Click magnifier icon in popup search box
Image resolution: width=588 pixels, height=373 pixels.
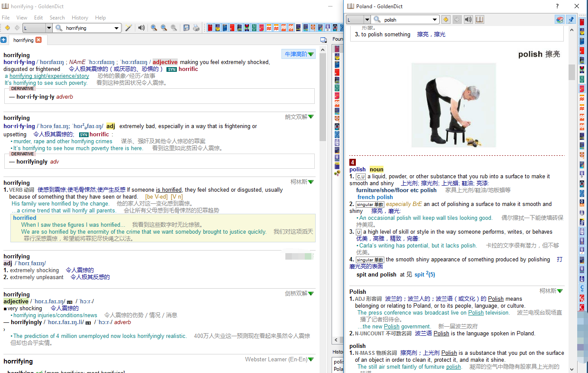377,19
